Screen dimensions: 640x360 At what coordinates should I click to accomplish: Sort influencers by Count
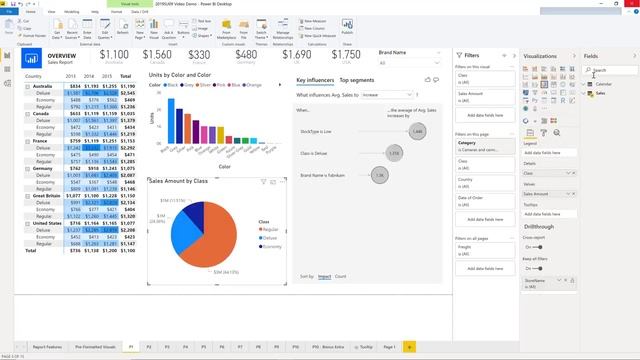pyautogui.click(x=340, y=276)
